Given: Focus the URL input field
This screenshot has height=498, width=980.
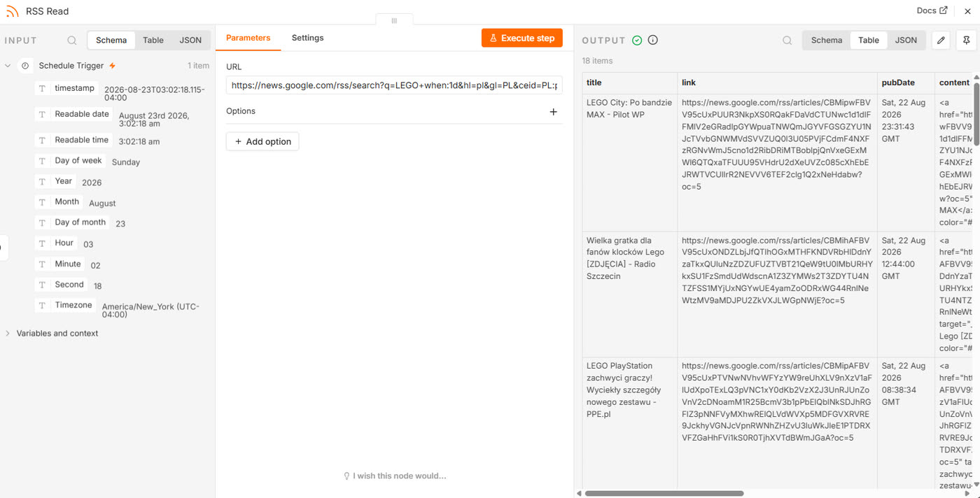Looking at the screenshot, I should (x=394, y=85).
